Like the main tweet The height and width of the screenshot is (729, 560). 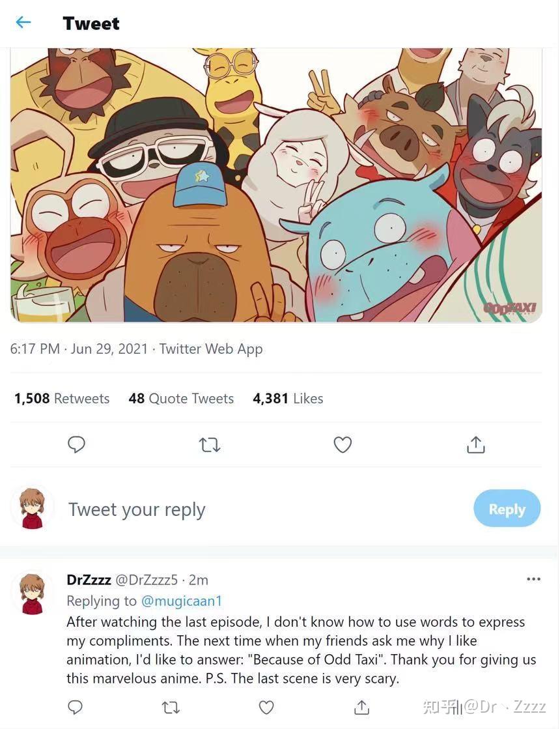[343, 444]
